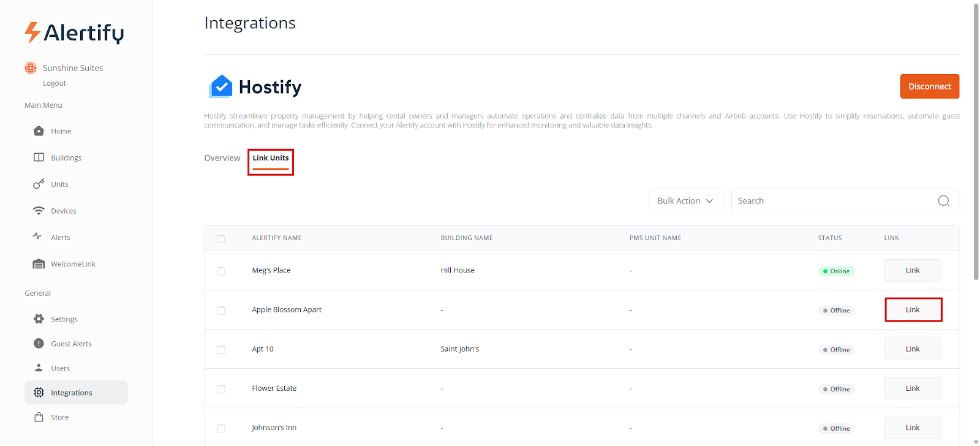This screenshot has height=446, width=980.
Task: Click the search magnifier icon
Action: click(943, 201)
